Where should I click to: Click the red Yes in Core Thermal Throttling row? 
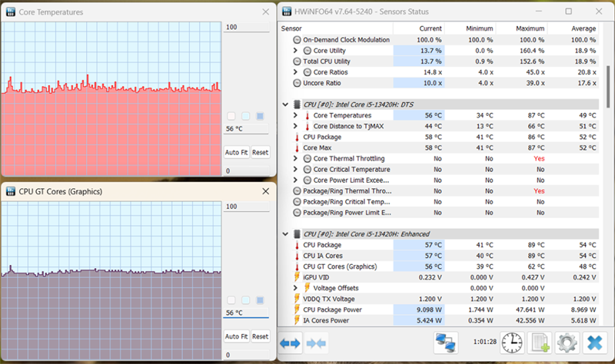[539, 158]
